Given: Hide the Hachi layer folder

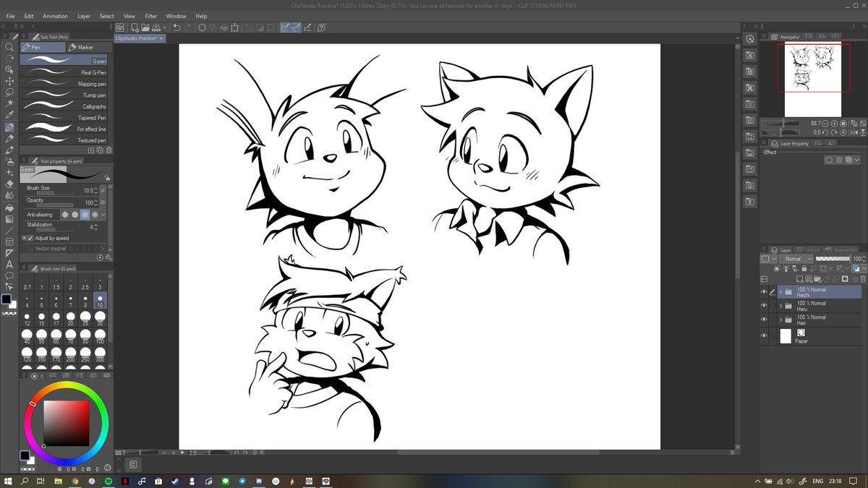Looking at the screenshot, I should point(764,292).
